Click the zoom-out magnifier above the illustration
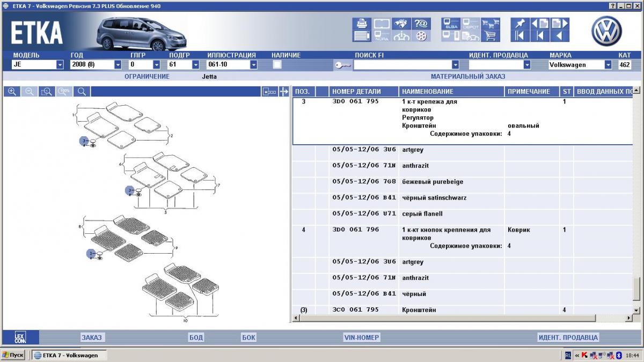 [x=30, y=92]
